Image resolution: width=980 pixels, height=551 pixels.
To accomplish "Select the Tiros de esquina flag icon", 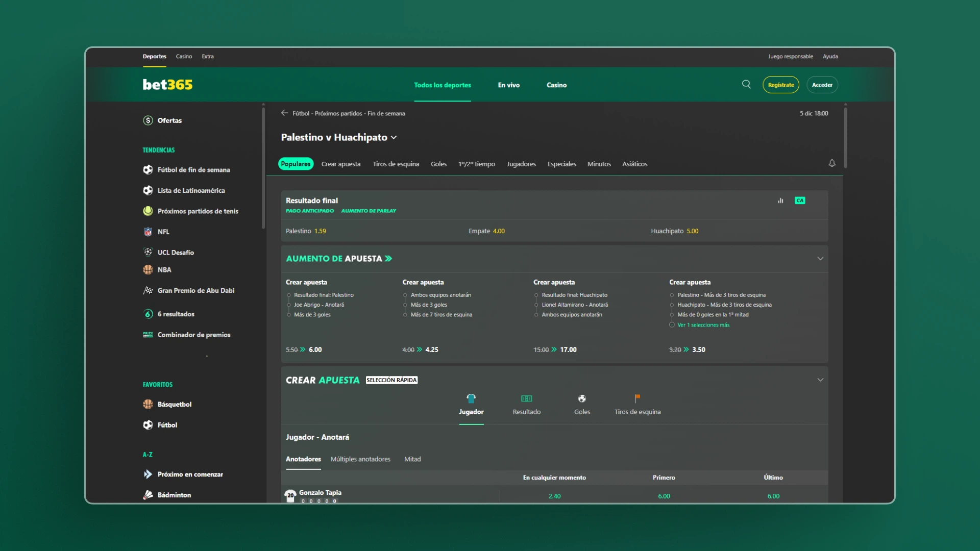I will tap(637, 398).
